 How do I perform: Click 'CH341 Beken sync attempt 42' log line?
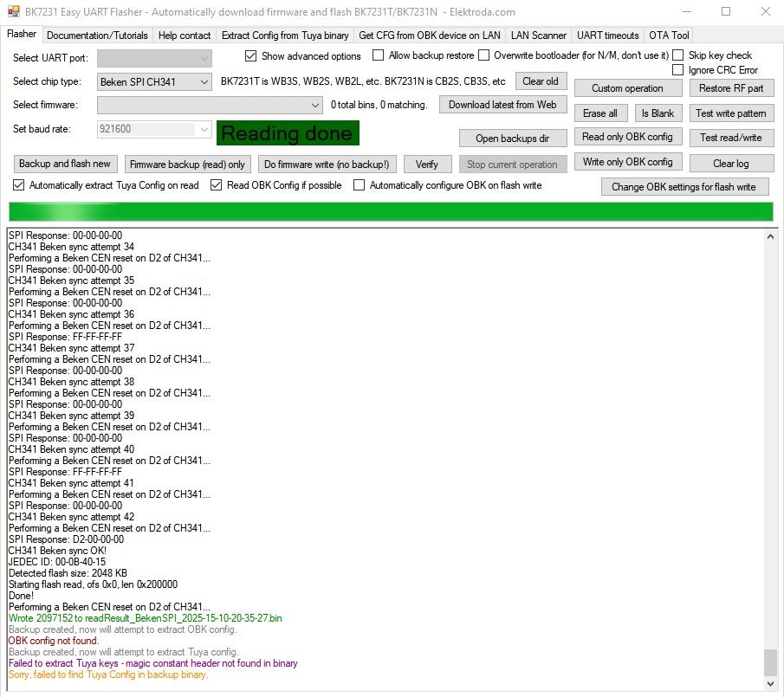[72, 517]
